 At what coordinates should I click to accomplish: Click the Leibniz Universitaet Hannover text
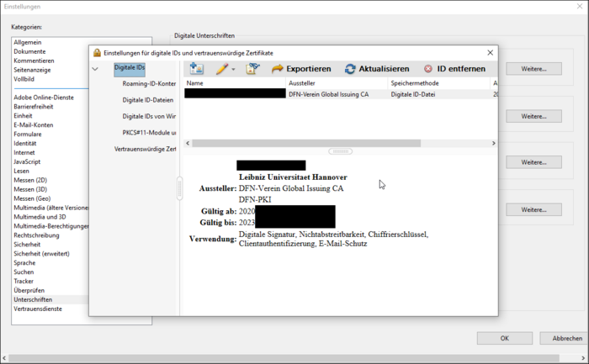[x=293, y=177]
